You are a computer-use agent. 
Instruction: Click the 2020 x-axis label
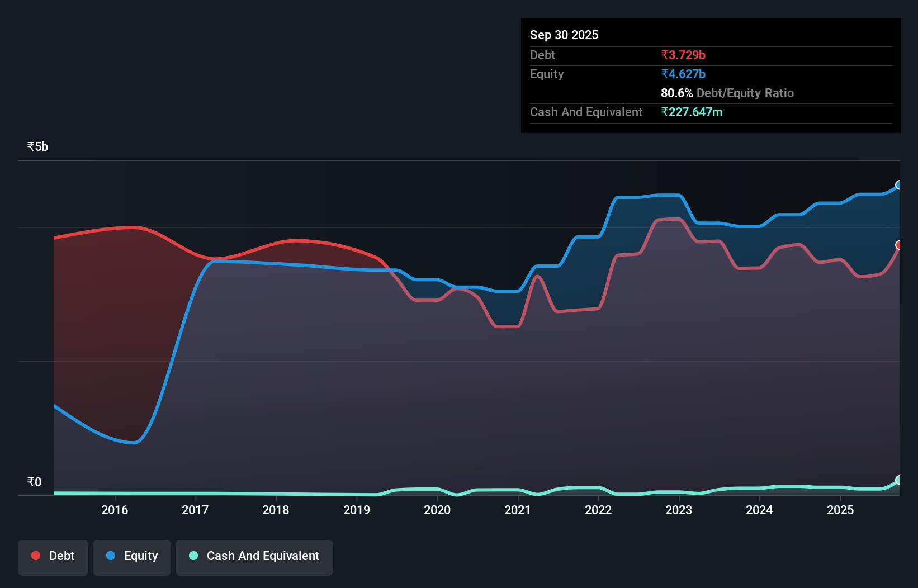[437, 510]
